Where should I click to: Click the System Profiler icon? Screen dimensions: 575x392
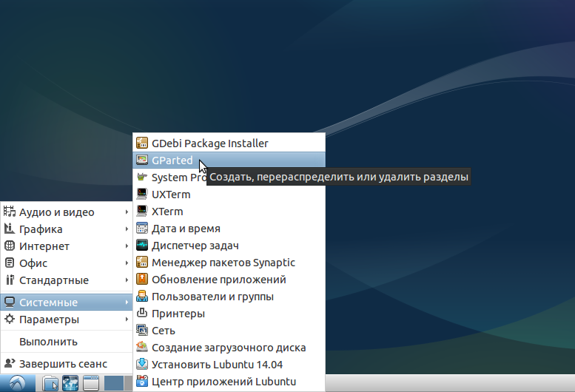pyautogui.click(x=142, y=178)
